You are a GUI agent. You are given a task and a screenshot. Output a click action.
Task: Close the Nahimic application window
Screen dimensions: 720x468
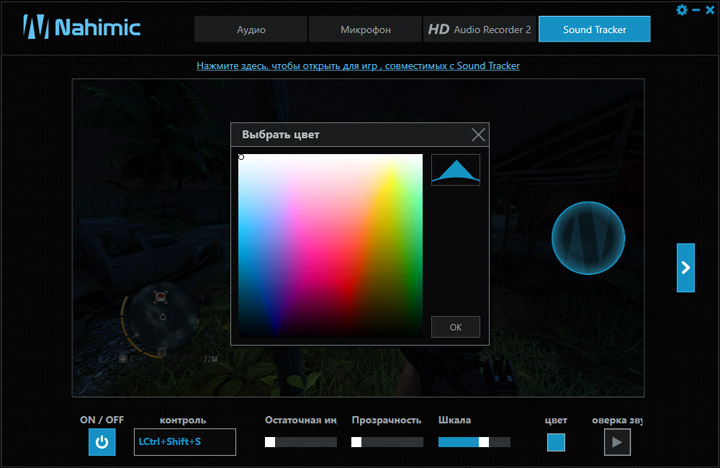[x=710, y=10]
